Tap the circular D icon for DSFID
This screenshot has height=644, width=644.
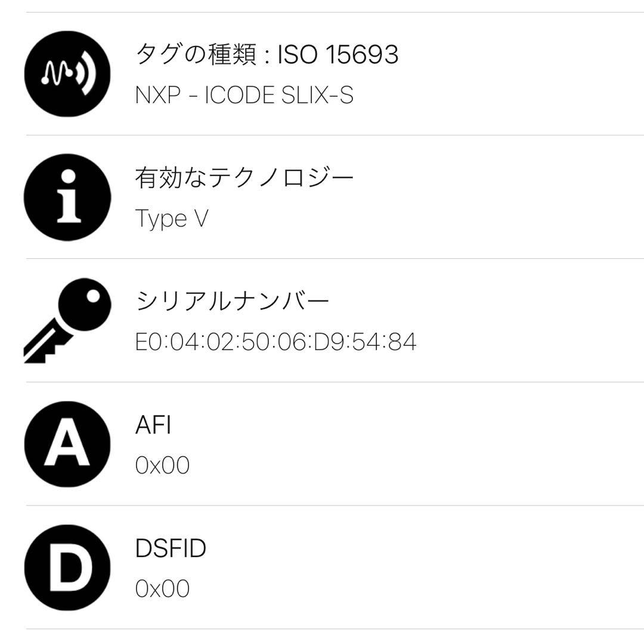67,568
